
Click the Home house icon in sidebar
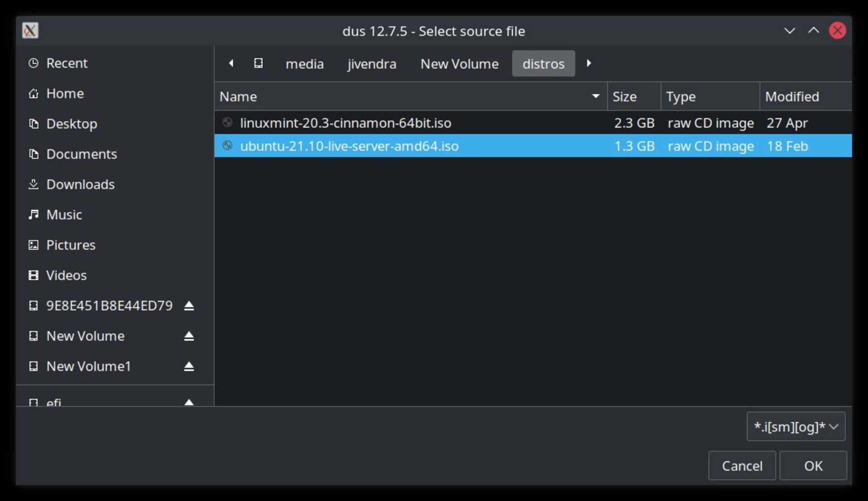click(x=33, y=94)
